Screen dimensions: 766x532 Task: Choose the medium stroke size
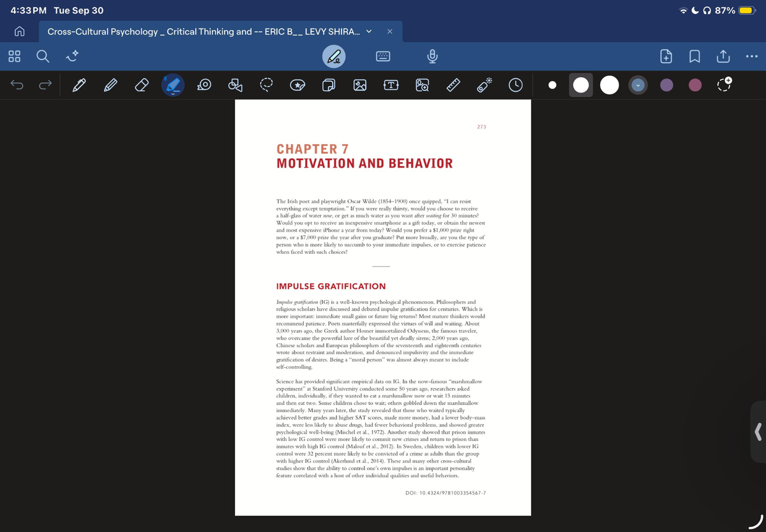pos(580,85)
